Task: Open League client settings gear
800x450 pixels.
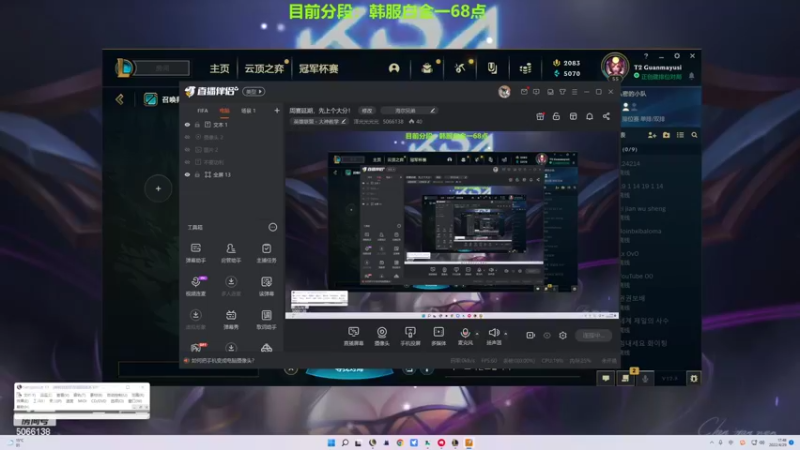Action: coord(677,56)
